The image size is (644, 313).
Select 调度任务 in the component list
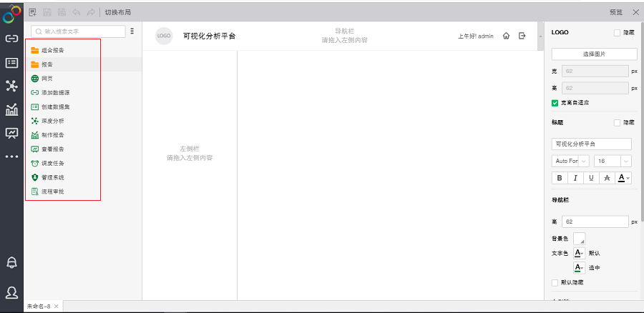(x=52, y=163)
